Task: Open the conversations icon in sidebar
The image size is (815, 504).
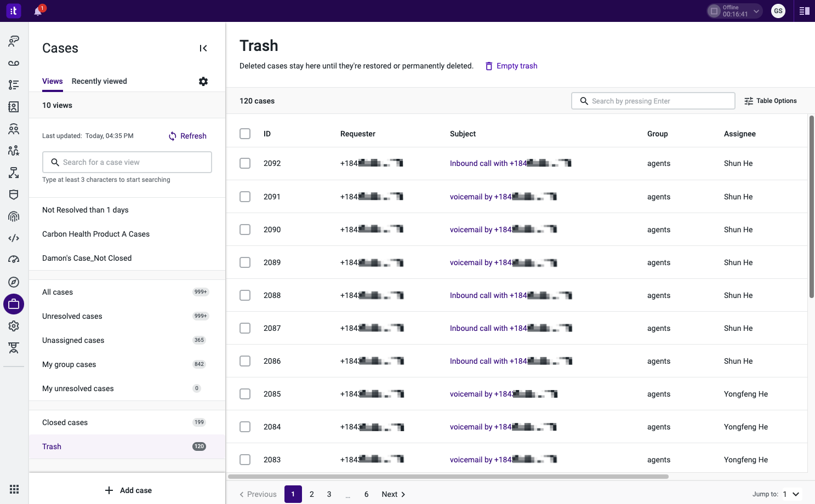Action: (14, 41)
